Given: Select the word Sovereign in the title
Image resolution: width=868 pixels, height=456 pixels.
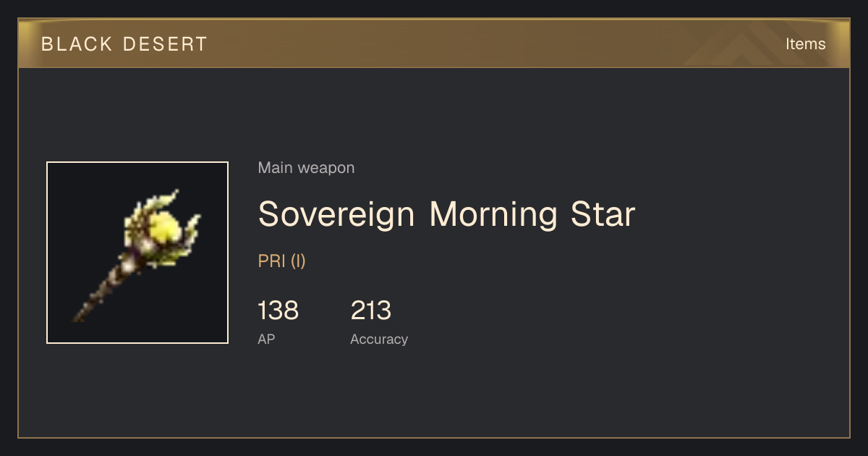Looking at the screenshot, I should [x=336, y=214].
